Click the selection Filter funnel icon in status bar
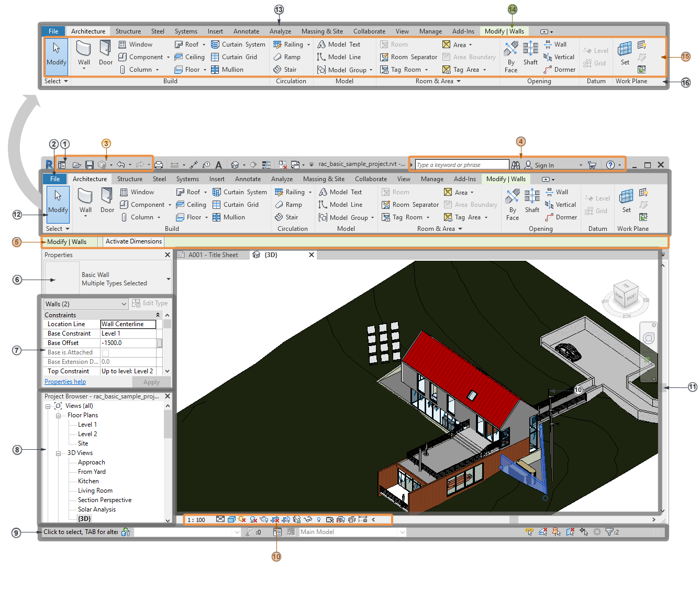 coord(609,532)
